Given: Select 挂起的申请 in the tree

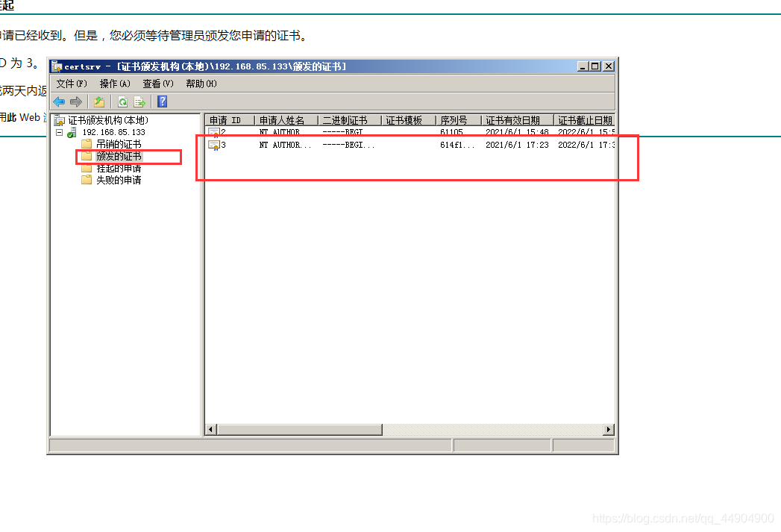Looking at the screenshot, I should pyautogui.click(x=119, y=169).
